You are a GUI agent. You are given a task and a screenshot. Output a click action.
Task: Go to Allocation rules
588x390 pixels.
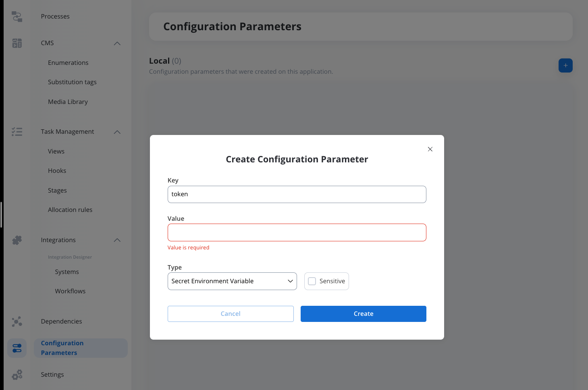[70, 210]
